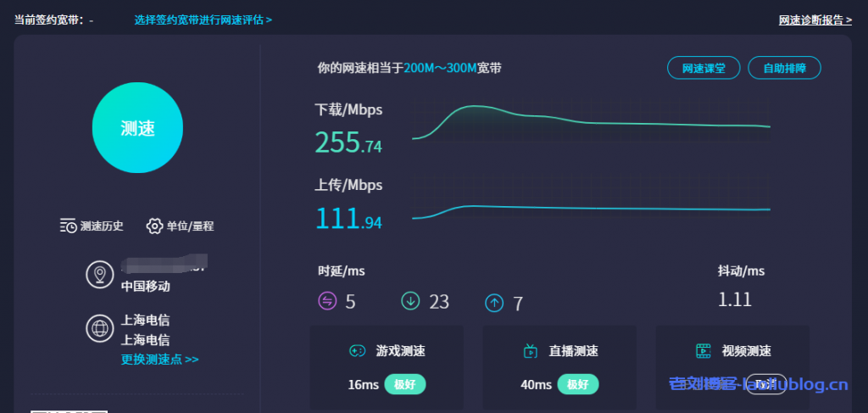Click the 极好 badge under 直播测速
The image size is (868, 413).
tap(577, 385)
